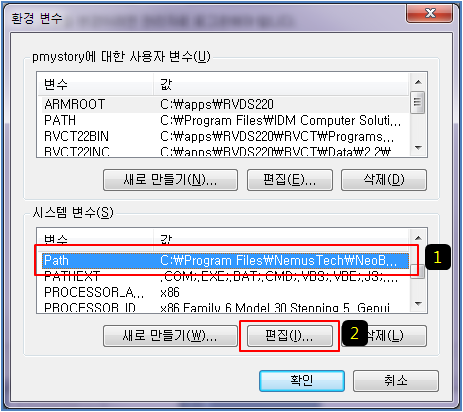Click the user variables scrollbar thumb
The height and width of the screenshot is (412, 463).
[418, 102]
